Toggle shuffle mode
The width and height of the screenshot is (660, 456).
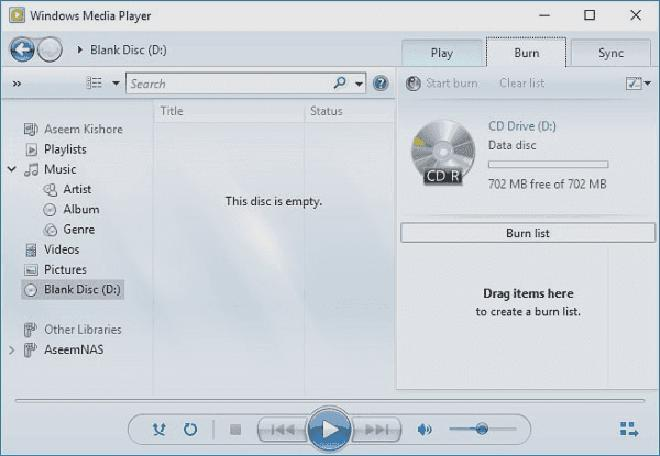tap(159, 429)
